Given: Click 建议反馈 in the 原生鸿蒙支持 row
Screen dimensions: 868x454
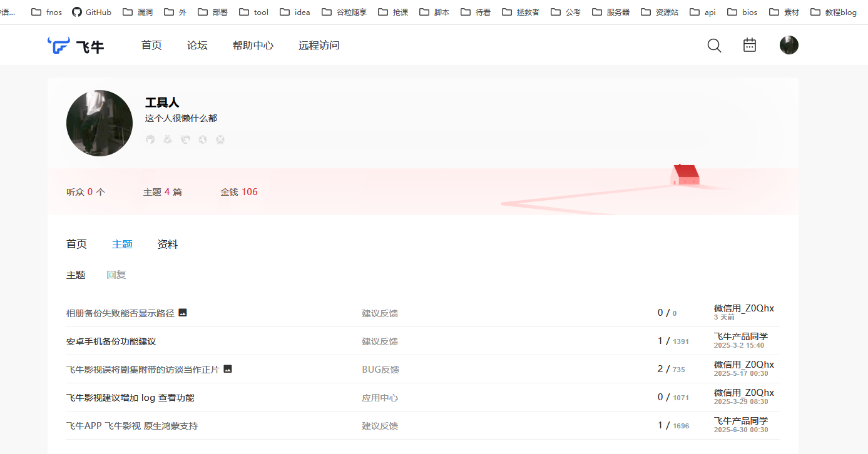Looking at the screenshot, I should pos(380,426).
